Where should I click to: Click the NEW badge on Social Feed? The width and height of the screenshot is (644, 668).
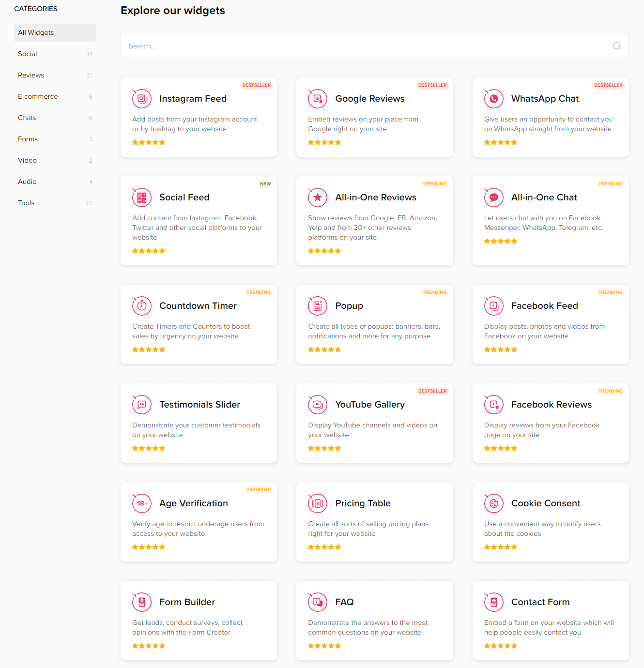[265, 183]
